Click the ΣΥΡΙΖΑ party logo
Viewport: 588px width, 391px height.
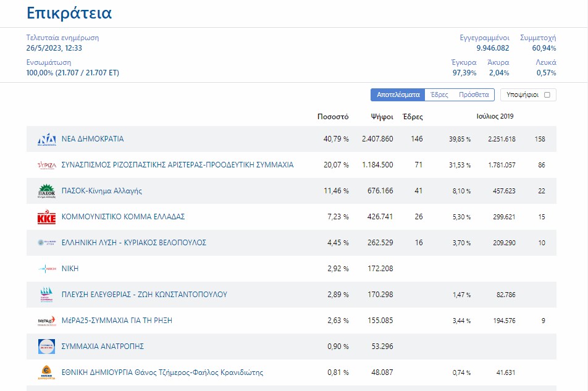point(47,165)
